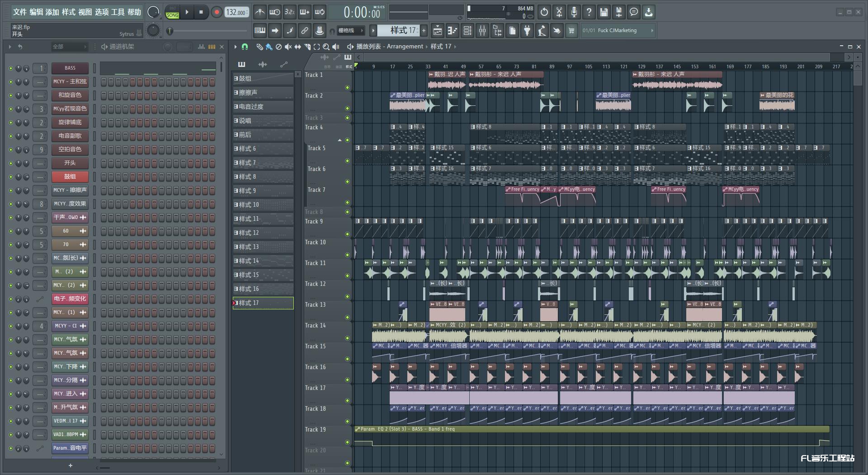Toggle loop recording icon
This screenshot has height=475, width=868.
[320, 12]
